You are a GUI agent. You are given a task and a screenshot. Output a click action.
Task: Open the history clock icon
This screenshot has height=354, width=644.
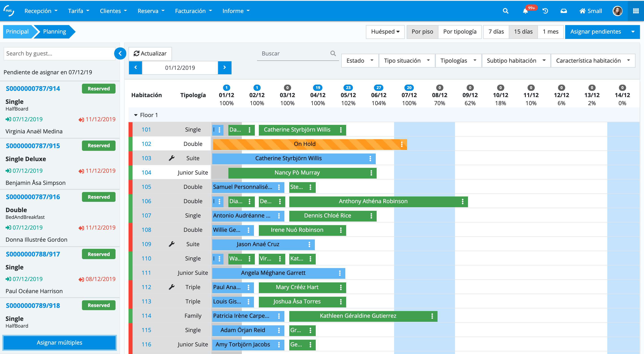click(545, 11)
